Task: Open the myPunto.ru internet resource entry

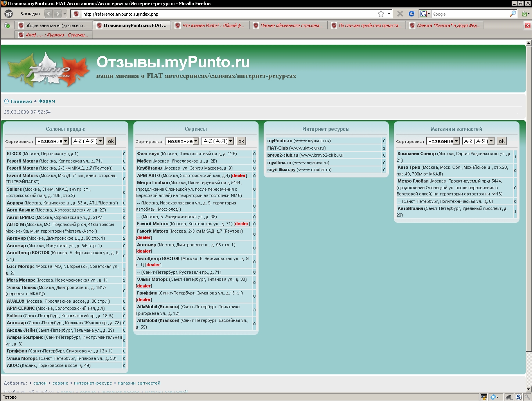Action: [x=280, y=141]
